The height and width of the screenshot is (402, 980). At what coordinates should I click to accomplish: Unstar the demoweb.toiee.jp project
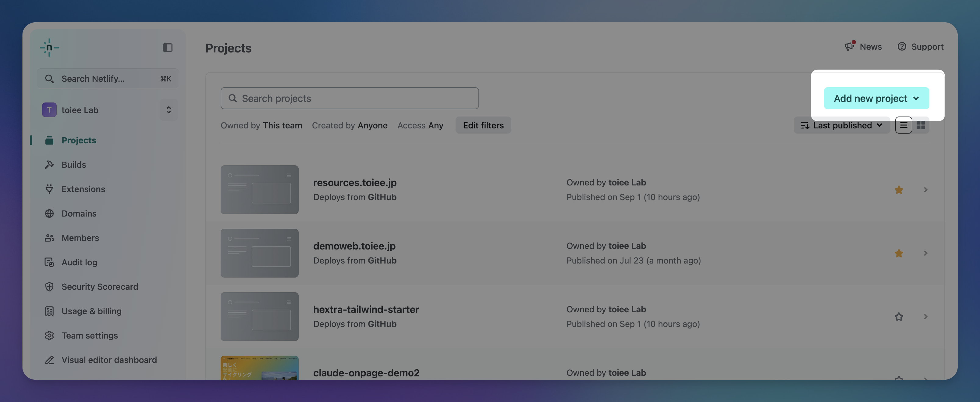(x=899, y=253)
